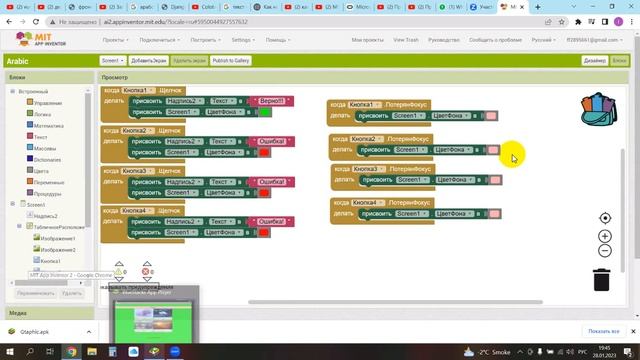The height and width of the screenshot is (360, 640).
Task: Click the workspace trash can icon
Action: (x=602, y=280)
